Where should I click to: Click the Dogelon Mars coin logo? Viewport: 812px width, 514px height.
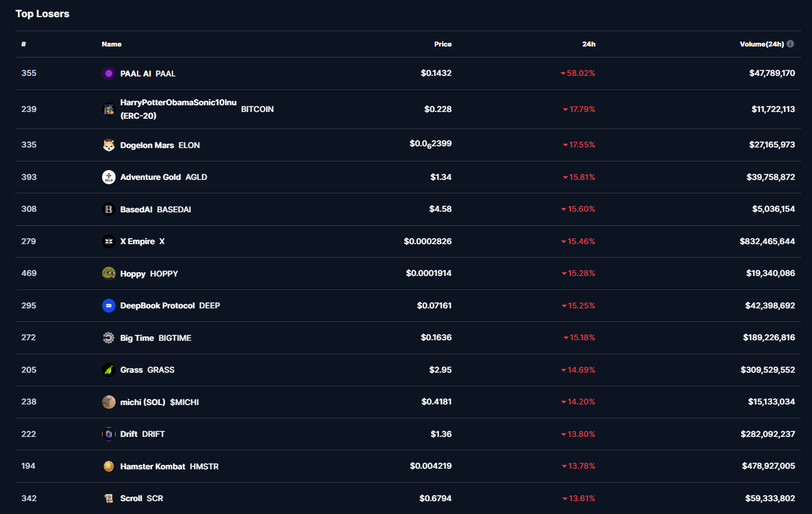pos(109,145)
